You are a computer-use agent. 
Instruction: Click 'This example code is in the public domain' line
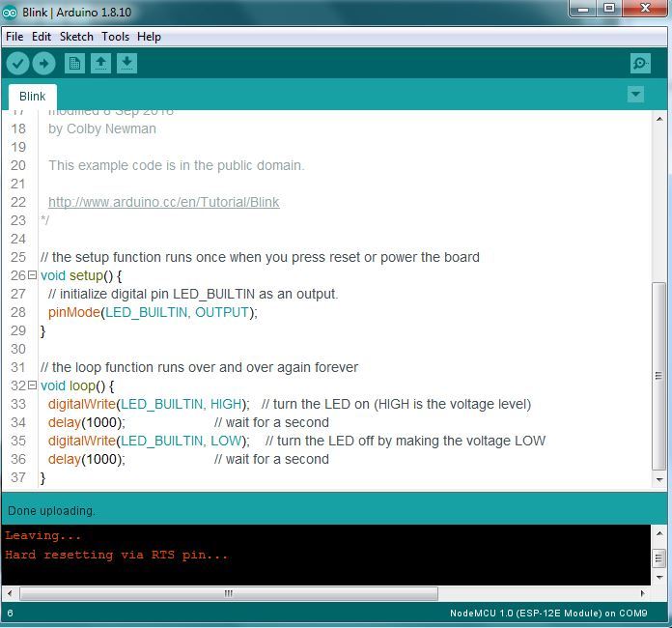point(176,165)
